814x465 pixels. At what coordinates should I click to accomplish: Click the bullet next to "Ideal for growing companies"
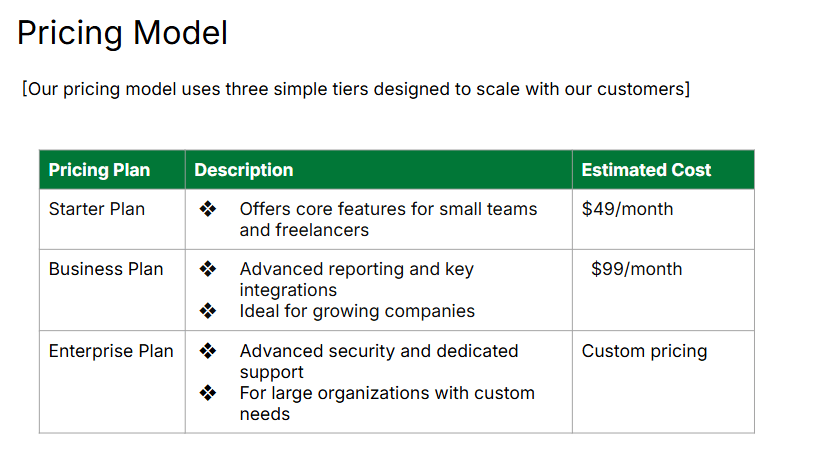(208, 311)
